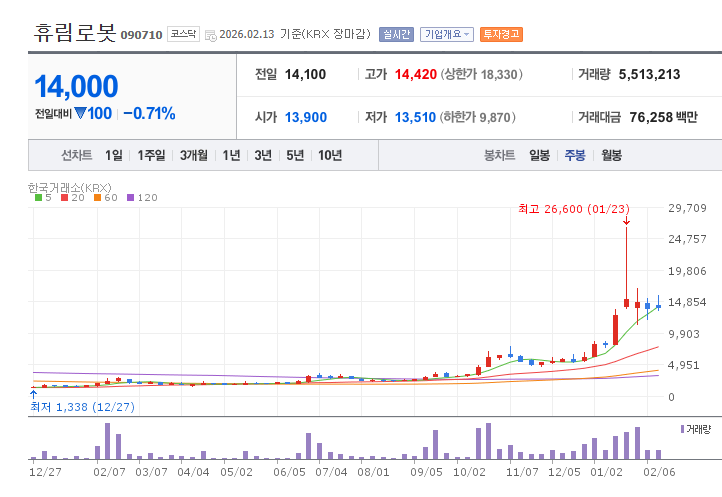Click the orange 60 moving-average legend swatch
The image size is (722, 497).
97,198
